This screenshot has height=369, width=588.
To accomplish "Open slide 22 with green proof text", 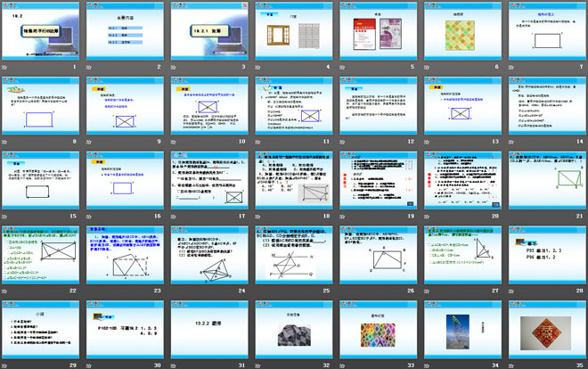I will pyautogui.click(x=42, y=265).
